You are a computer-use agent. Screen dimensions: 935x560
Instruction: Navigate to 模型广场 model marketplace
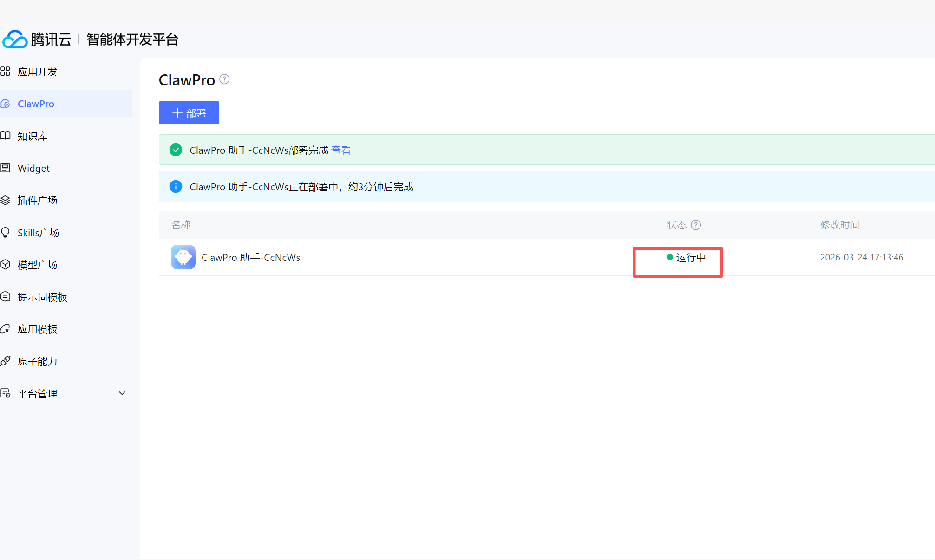coord(37,265)
